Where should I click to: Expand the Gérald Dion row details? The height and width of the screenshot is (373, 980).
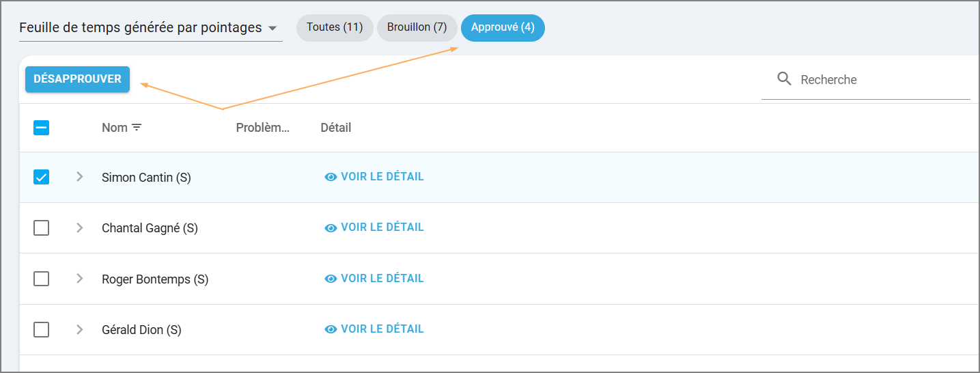pyautogui.click(x=79, y=329)
